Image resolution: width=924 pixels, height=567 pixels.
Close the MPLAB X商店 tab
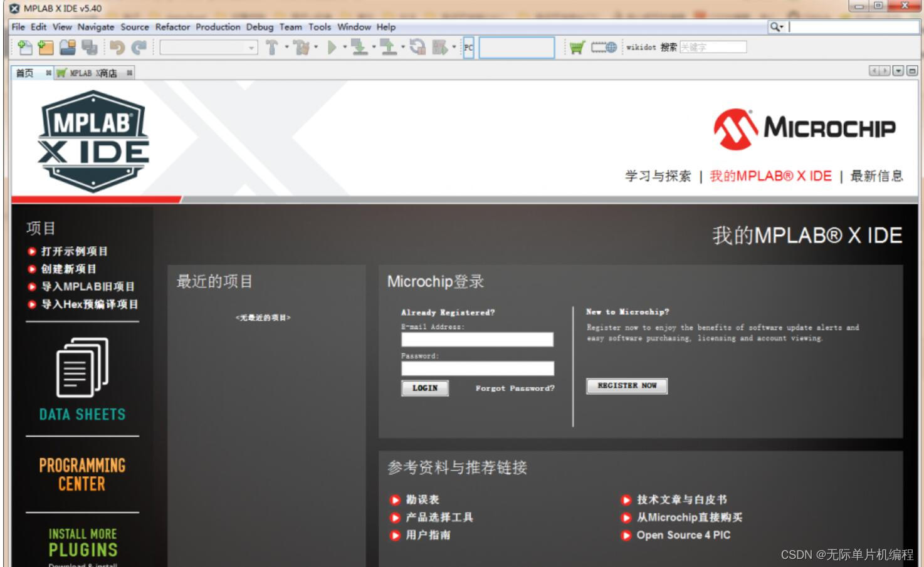coord(129,73)
